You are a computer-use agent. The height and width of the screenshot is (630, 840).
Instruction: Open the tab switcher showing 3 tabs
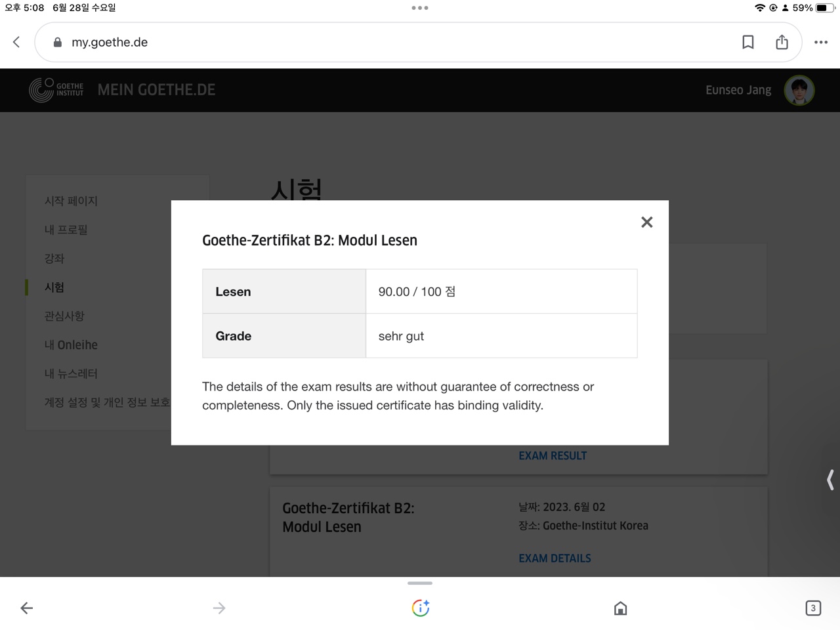812,608
